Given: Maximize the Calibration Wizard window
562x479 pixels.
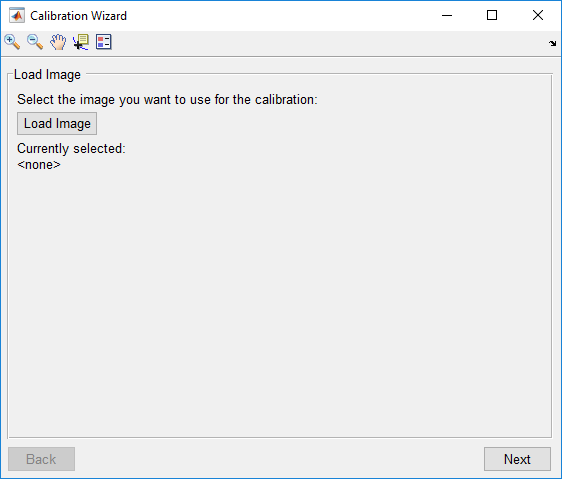Looking at the screenshot, I should pyautogui.click(x=492, y=15).
